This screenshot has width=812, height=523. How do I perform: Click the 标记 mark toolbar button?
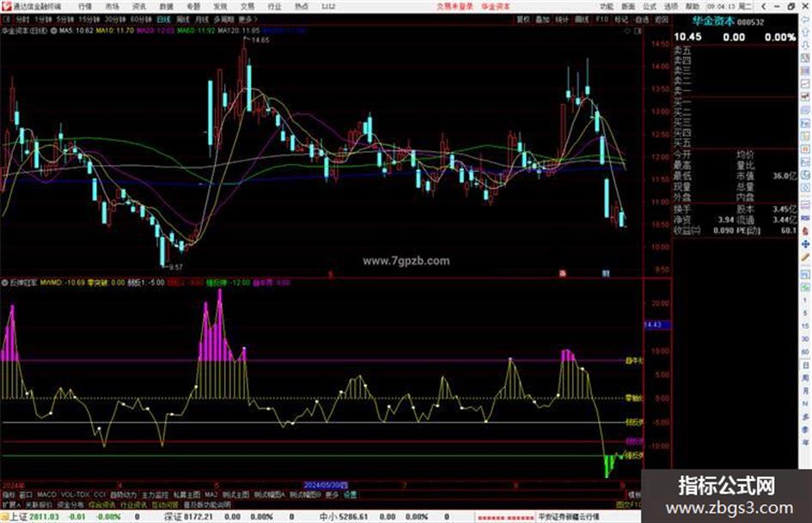tap(621, 20)
